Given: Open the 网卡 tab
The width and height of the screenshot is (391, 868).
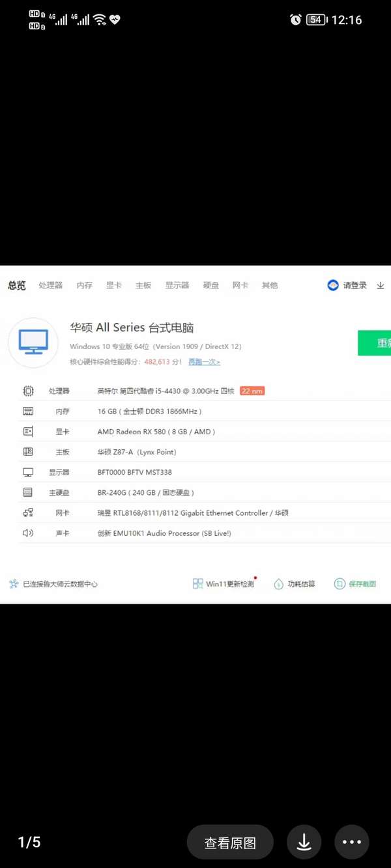Looking at the screenshot, I should [240, 285].
